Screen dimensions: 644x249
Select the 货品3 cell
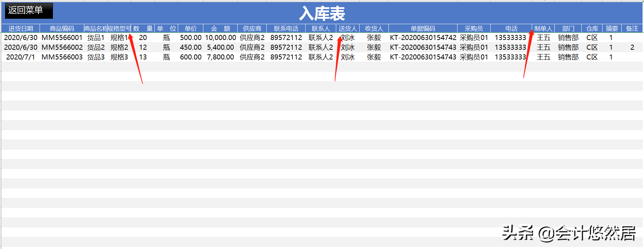point(96,57)
